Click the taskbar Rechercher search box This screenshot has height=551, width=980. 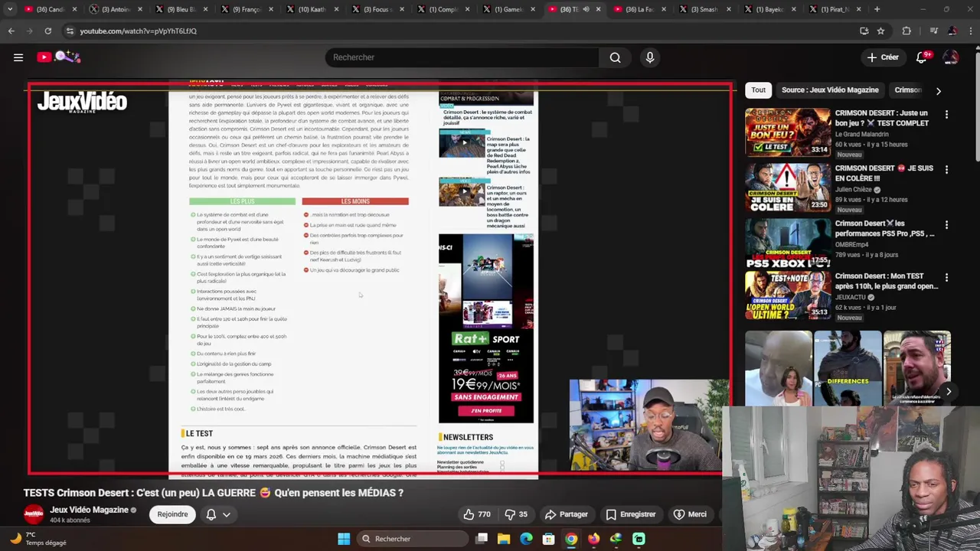click(412, 539)
